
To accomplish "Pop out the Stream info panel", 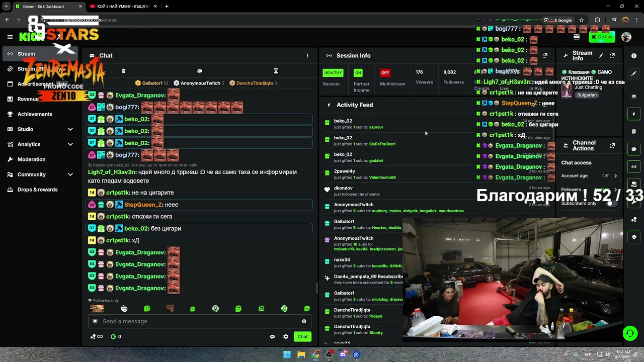I will [612, 56].
